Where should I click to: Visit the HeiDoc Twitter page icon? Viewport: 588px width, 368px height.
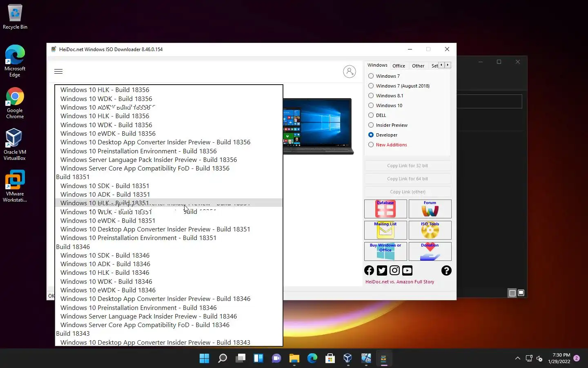(x=382, y=270)
